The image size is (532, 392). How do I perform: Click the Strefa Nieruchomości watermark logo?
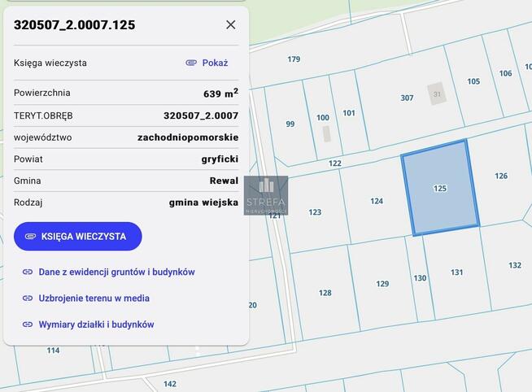tap(266, 195)
